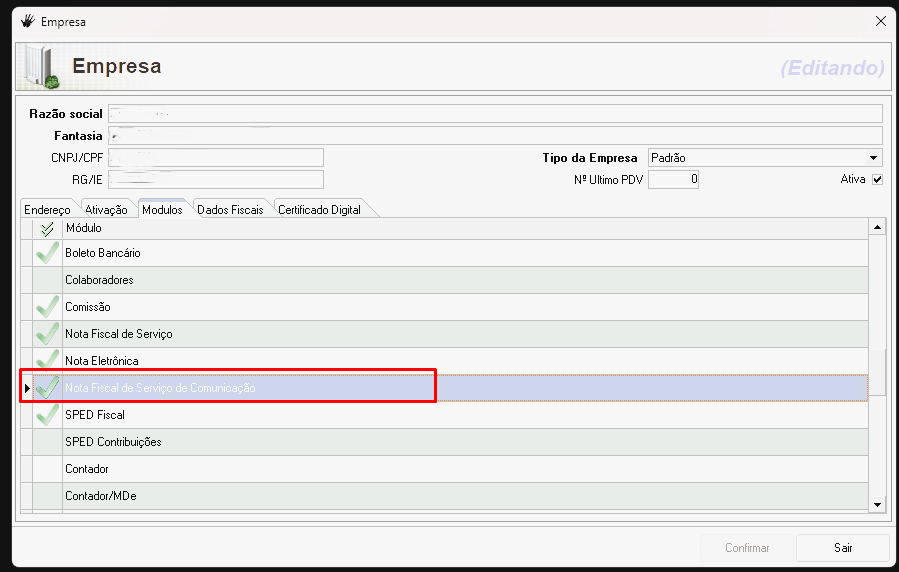Click the Razão social input field
Image resolution: width=899 pixels, height=572 pixels.
coord(495,114)
